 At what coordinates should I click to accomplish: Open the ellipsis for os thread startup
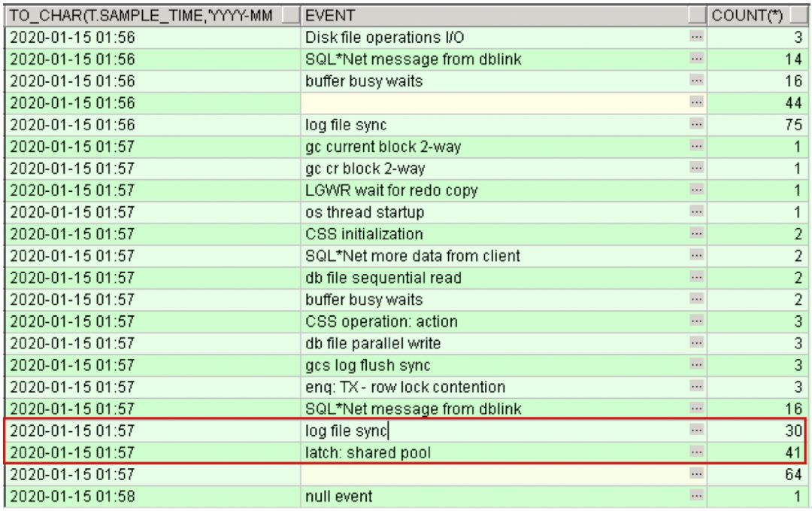(696, 211)
